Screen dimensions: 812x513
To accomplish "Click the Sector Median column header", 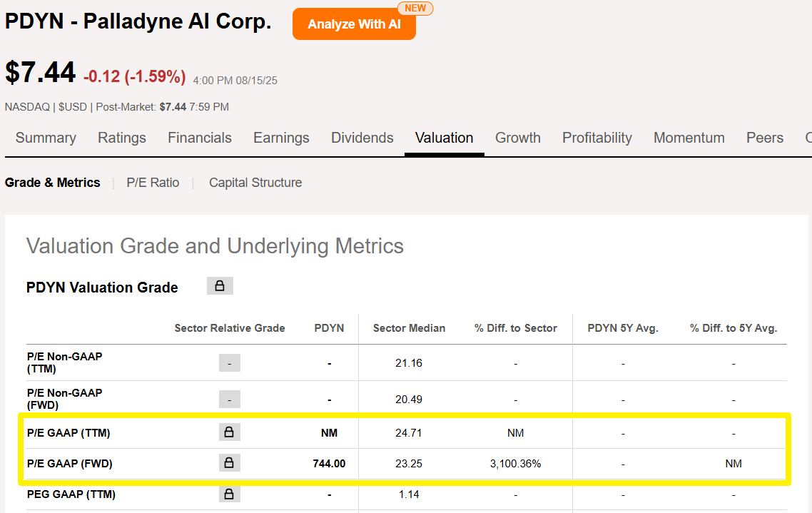I will [x=409, y=328].
